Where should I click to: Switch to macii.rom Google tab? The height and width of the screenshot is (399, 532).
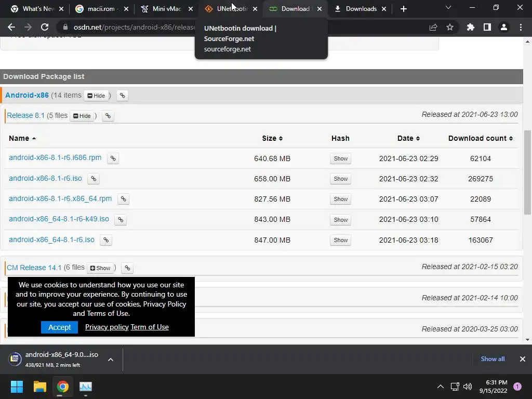(x=101, y=9)
